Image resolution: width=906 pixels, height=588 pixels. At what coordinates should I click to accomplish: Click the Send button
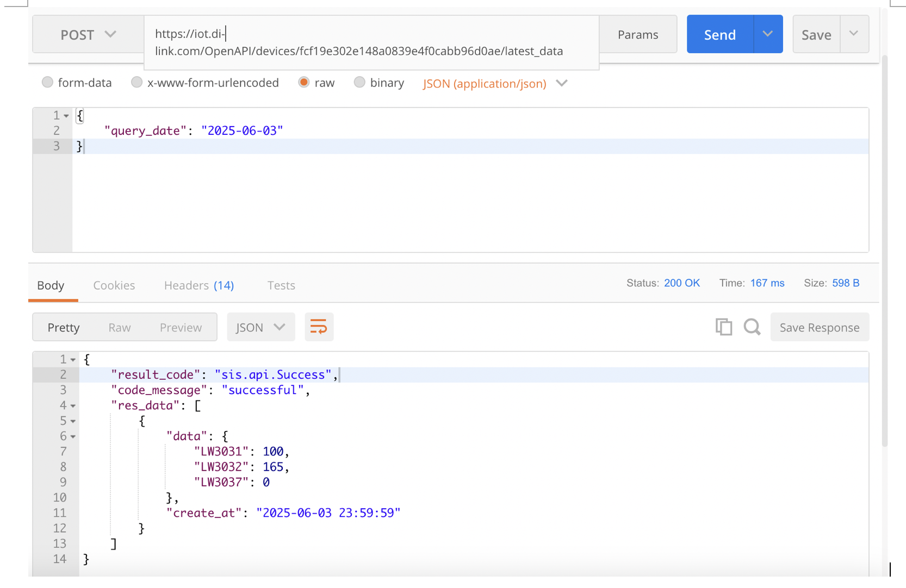click(x=719, y=35)
